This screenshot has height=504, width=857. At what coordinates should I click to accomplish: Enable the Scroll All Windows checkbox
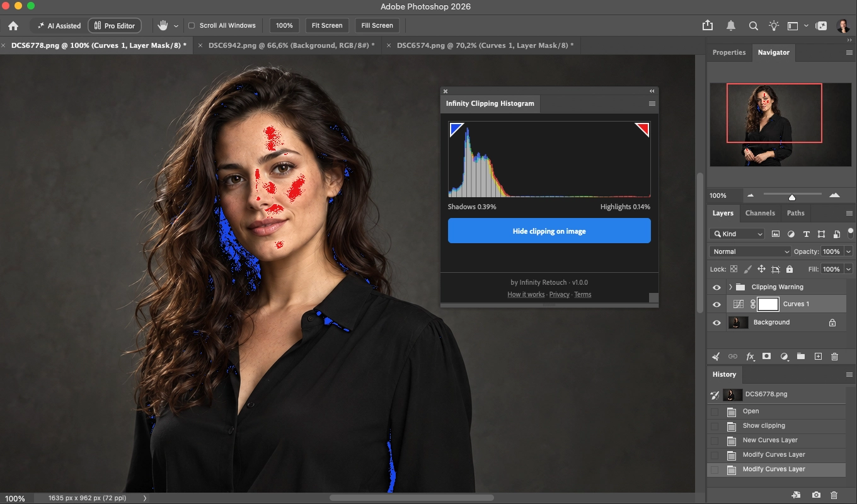pyautogui.click(x=192, y=26)
